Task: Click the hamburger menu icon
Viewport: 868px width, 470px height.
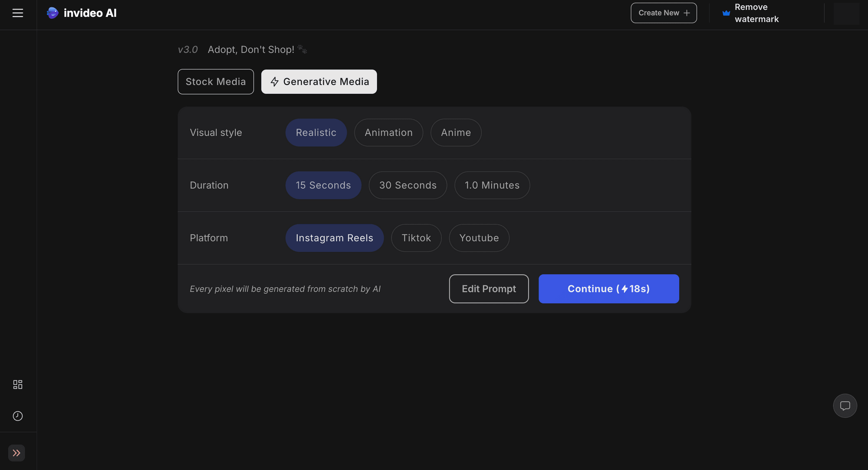Action: 17,13
